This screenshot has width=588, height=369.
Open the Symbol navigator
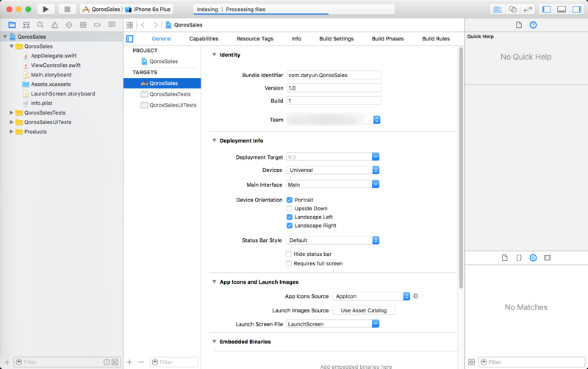pyautogui.click(x=26, y=25)
